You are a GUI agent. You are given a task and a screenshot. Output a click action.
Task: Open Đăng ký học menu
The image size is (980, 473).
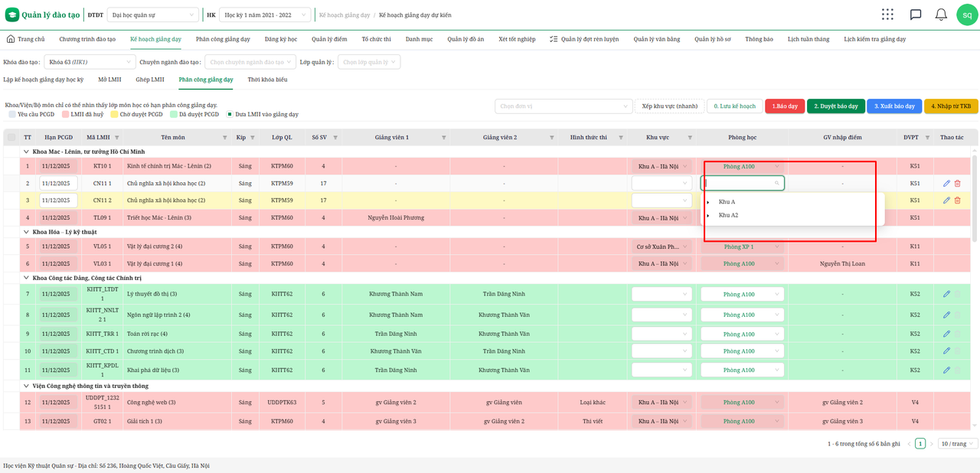(x=281, y=39)
